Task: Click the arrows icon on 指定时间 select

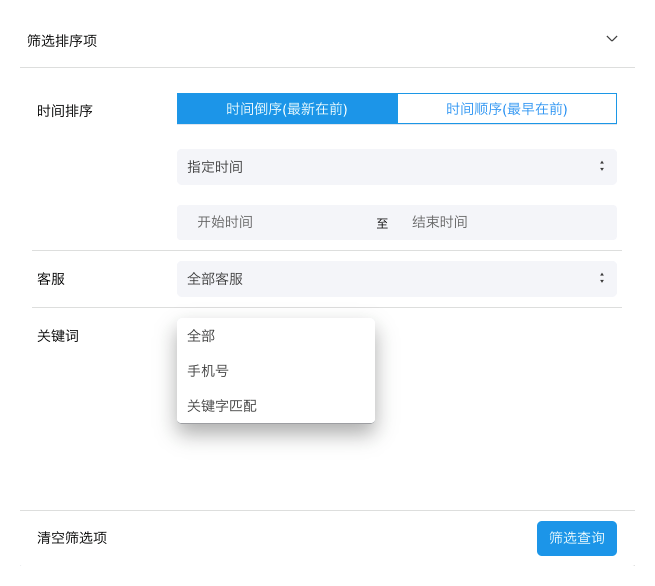Action: [x=601, y=167]
